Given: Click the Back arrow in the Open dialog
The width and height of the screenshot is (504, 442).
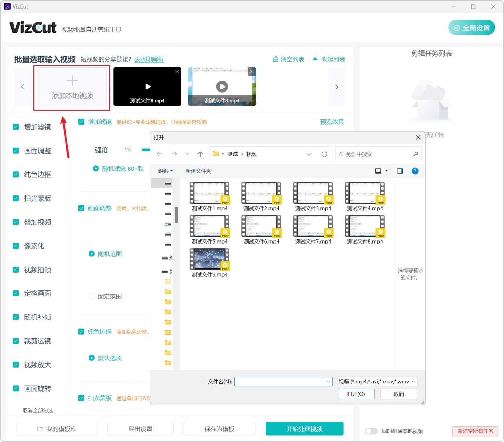Looking at the screenshot, I should click(x=160, y=154).
